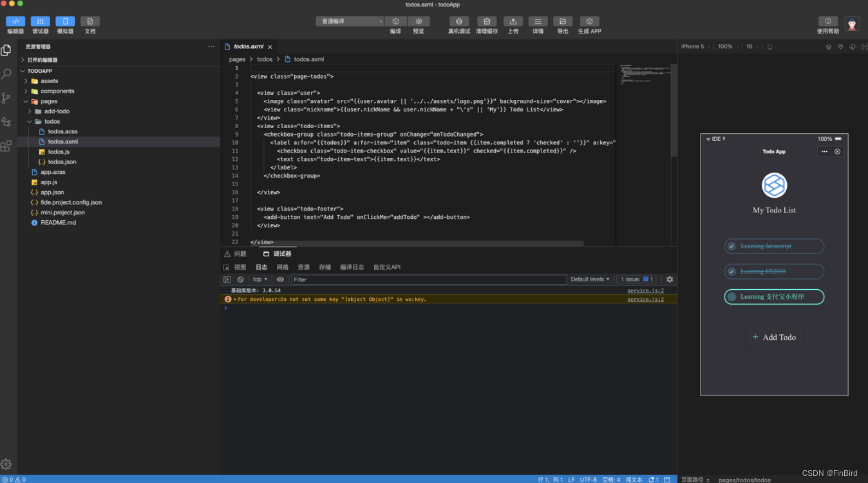Open the 资源管理器 more actions ellipsis
Screen dimensions: 868x483
[x=211, y=46]
